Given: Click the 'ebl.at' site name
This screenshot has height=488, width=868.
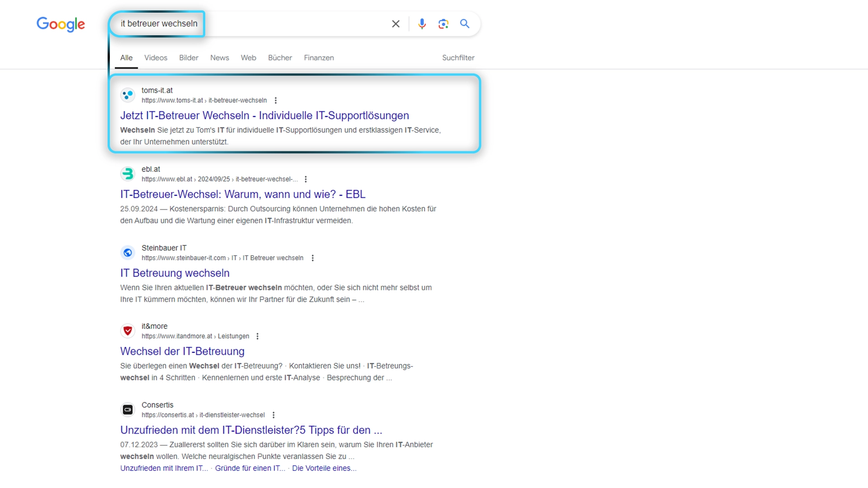Looking at the screenshot, I should click(151, 169).
